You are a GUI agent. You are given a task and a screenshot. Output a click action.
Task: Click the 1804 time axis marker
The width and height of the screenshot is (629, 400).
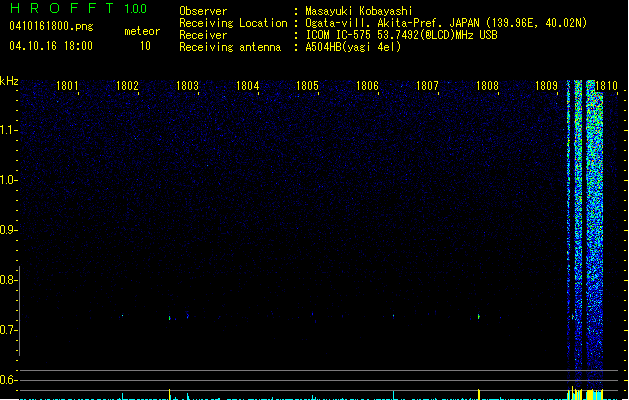click(248, 86)
